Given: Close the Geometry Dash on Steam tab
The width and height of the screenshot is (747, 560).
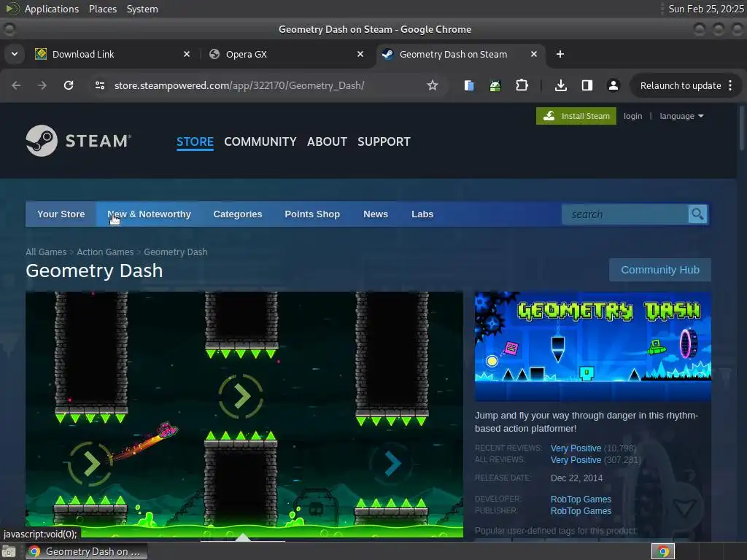Looking at the screenshot, I should 534,54.
